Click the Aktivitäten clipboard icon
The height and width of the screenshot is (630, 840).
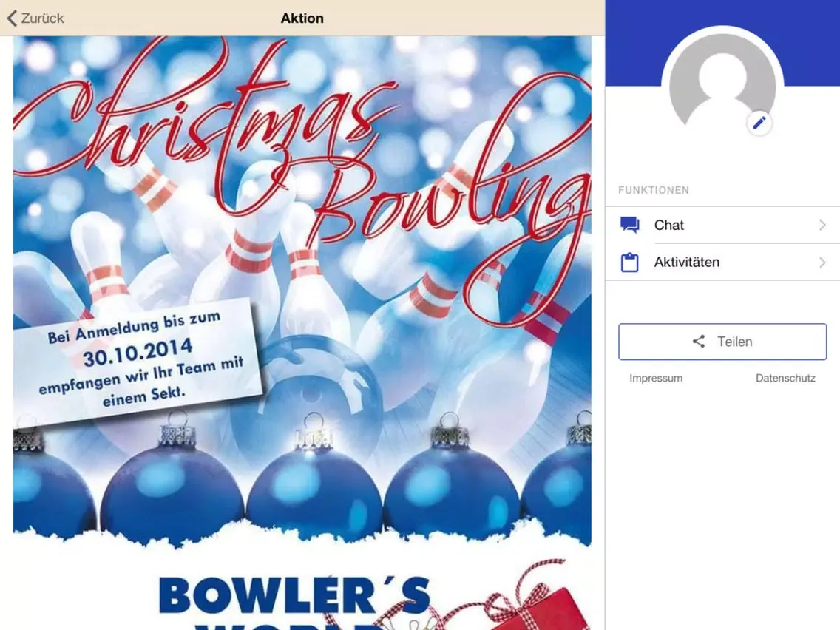pos(629,262)
